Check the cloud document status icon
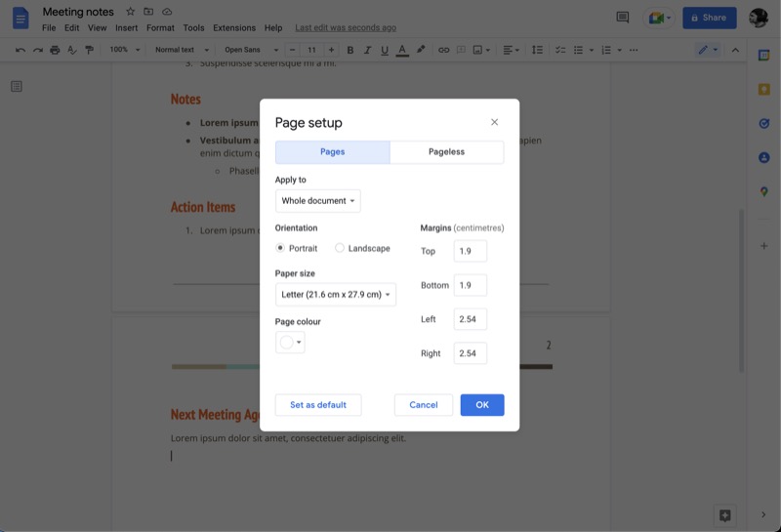Screen dimensions: 781x532 pos(167,11)
